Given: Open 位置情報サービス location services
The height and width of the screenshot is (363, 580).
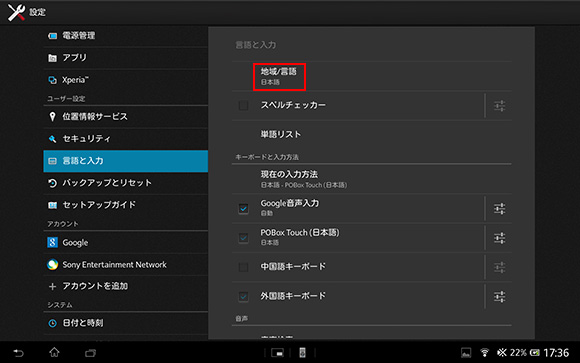Looking at the screenshot, I should point(125,117).
